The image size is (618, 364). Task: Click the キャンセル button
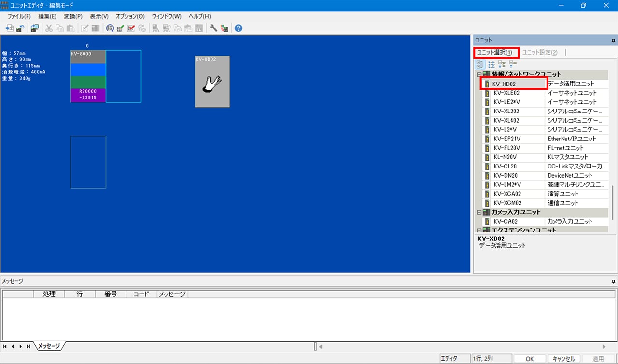pos(564,359)
